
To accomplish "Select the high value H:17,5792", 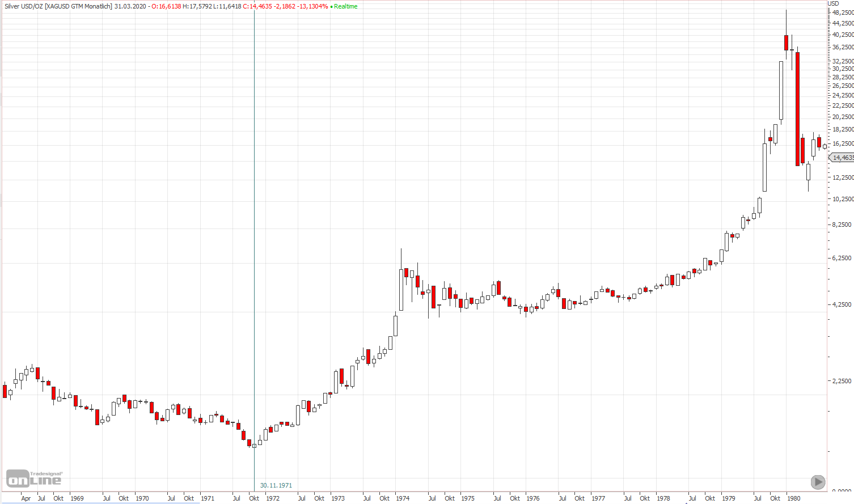I will pyautogui.click(x=197, y=6).
